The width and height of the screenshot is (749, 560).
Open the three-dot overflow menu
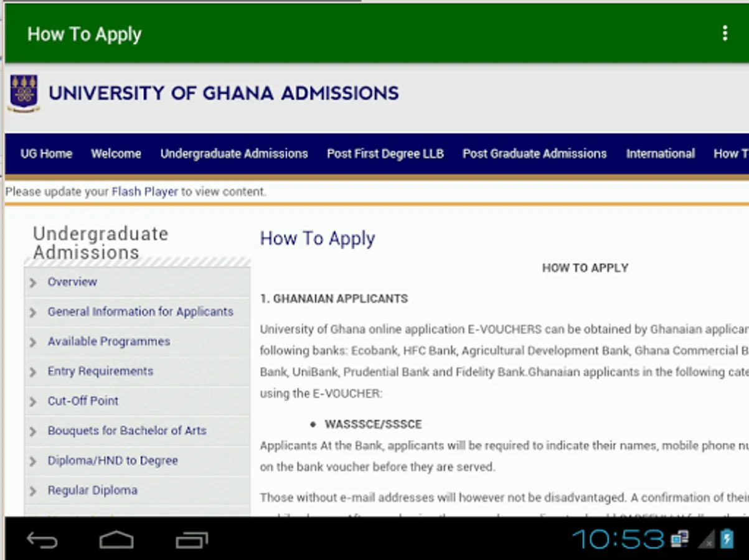725,34
